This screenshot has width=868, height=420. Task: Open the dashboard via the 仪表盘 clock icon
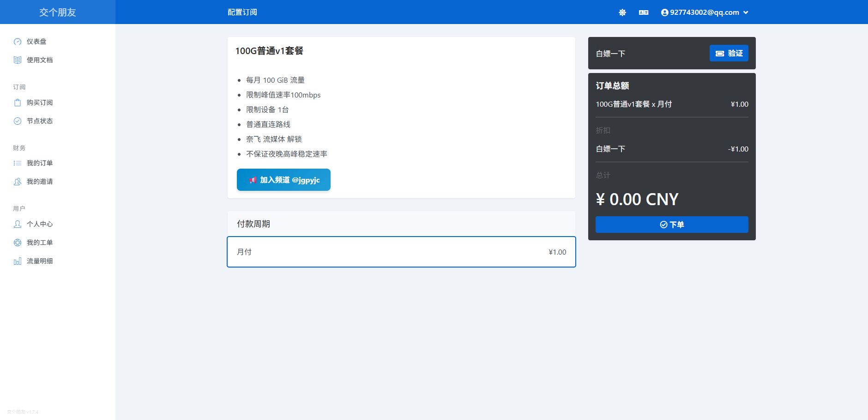(x=18, y=41)
